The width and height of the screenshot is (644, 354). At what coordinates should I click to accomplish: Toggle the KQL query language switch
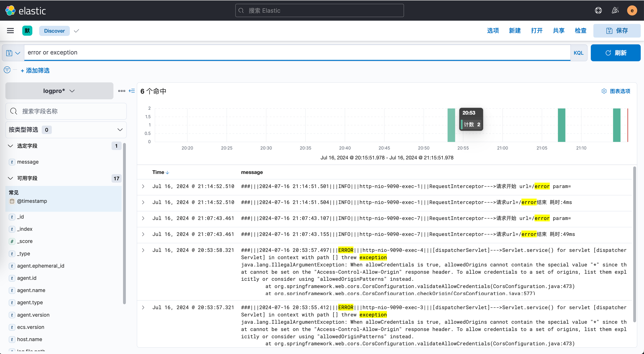(579, 53)
